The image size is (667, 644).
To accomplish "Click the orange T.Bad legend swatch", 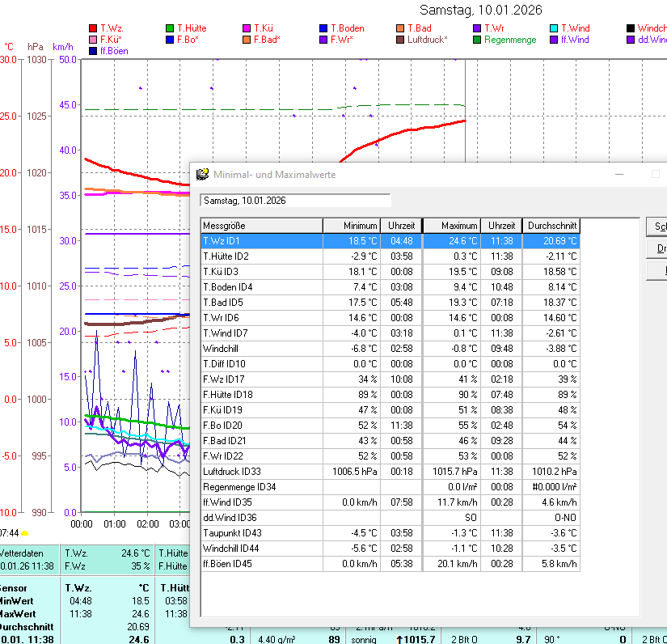I will pyautogui.click(x=400, y=28).
